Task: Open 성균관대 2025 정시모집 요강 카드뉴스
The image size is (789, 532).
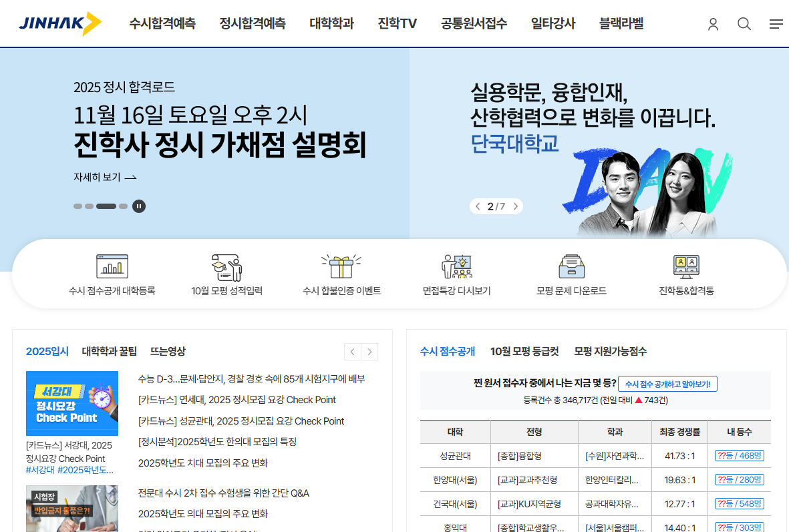Action: (x=241, y=421)
